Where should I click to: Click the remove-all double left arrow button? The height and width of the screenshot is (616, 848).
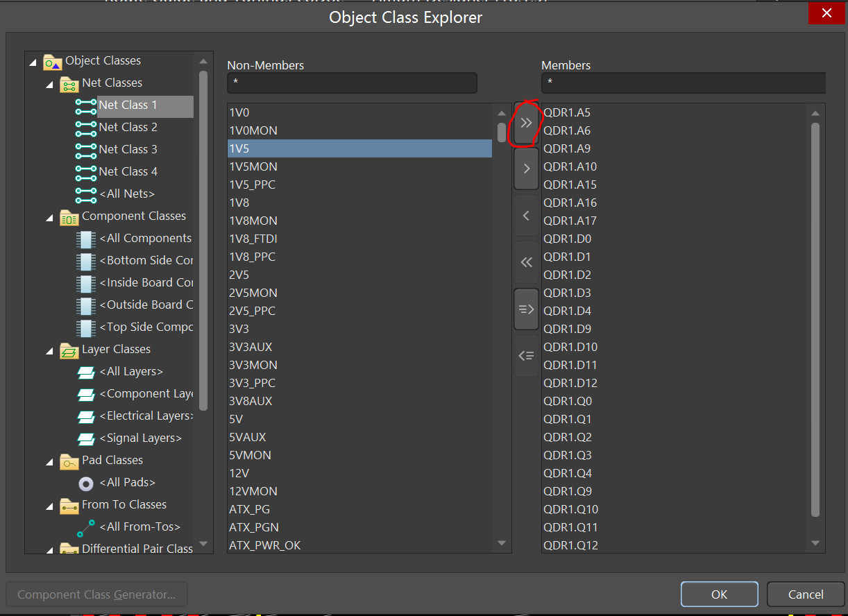point(526,262)
